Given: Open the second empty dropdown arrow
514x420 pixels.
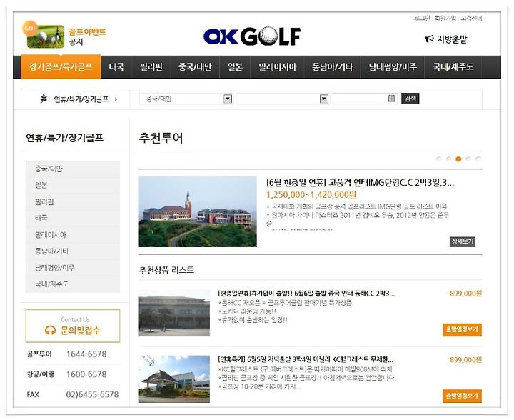Looking at the screenshot, I should [324, 99].
